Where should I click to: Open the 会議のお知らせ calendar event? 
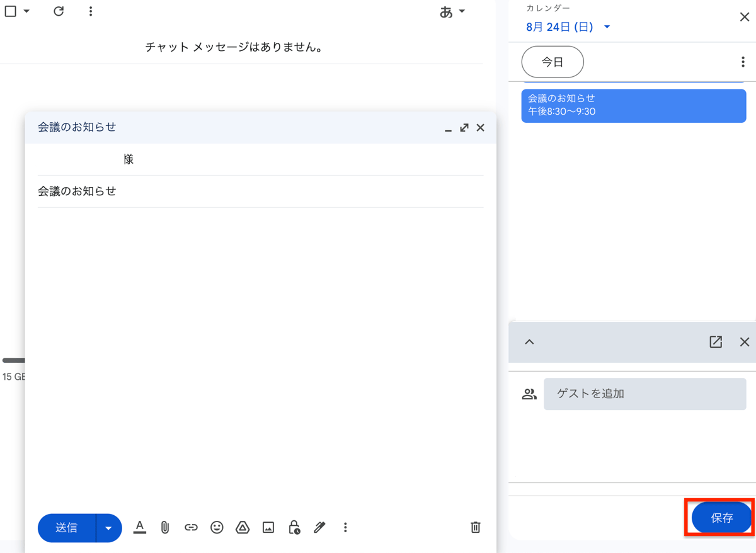coord(634,105)
